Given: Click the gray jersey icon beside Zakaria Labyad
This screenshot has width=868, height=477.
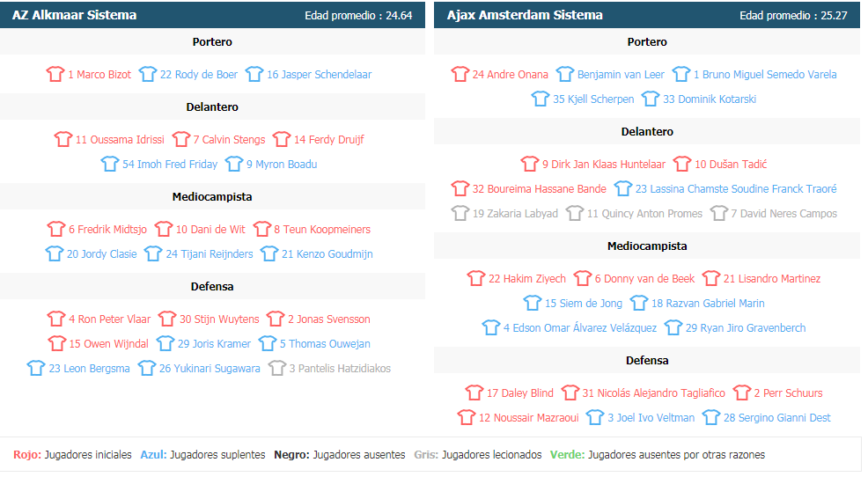Looking at the screenshot, I should (x=460, y=213).
